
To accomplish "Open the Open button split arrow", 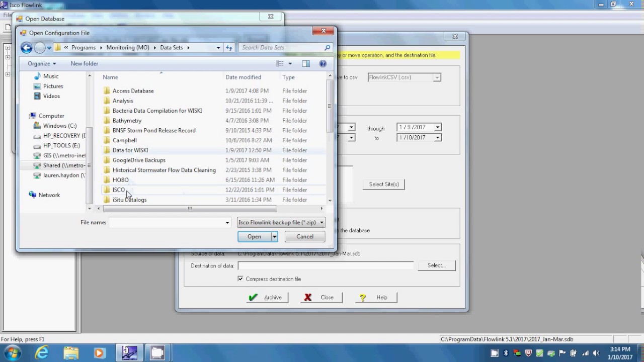I will (x=274, y=237).
